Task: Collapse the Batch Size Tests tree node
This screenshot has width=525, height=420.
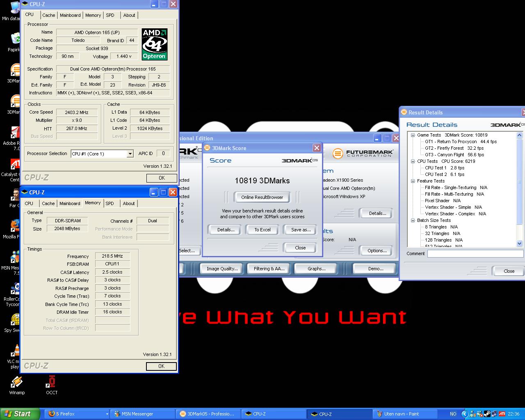Action: [413, 220]
